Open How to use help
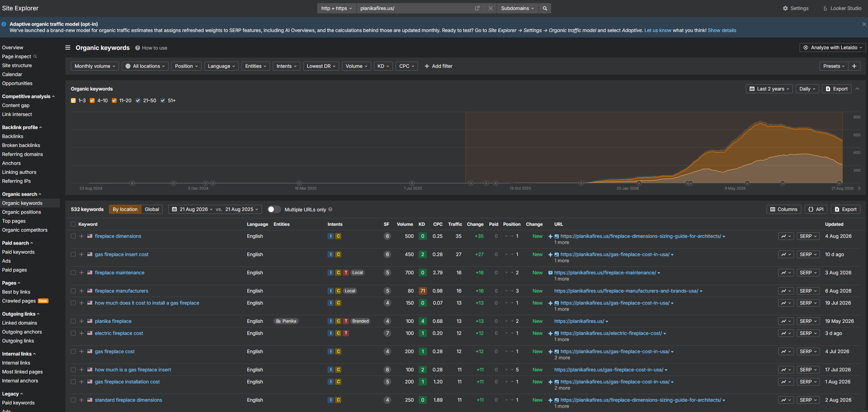Screen dimensions: 868x412 pyautogui.click(x=151, y=48)
